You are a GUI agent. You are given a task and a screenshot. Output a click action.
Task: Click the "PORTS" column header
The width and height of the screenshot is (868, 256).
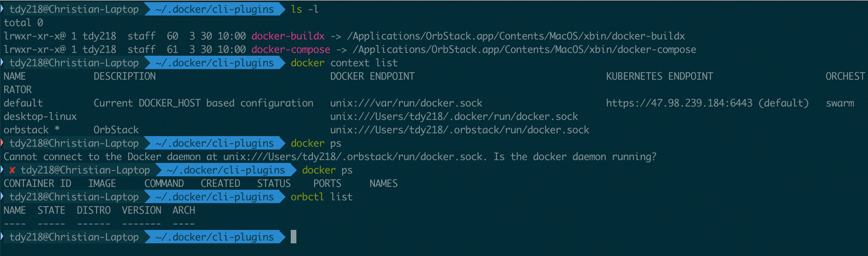[x=327, y=183]
